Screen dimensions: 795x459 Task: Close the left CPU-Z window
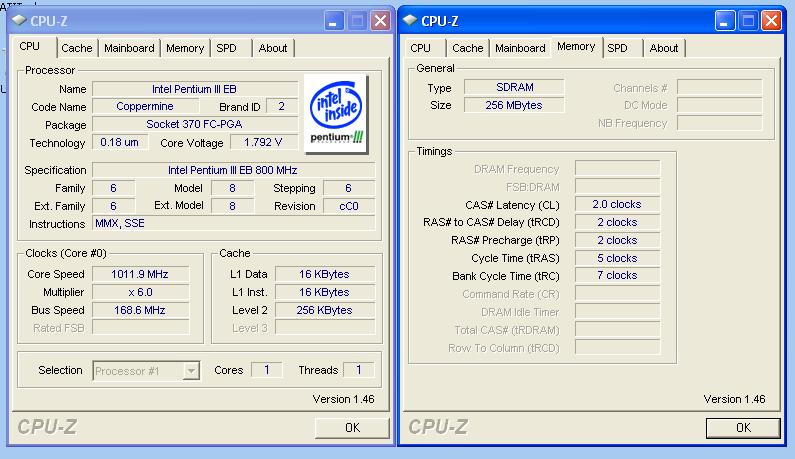pyautogui.click(x=380, y=21)
